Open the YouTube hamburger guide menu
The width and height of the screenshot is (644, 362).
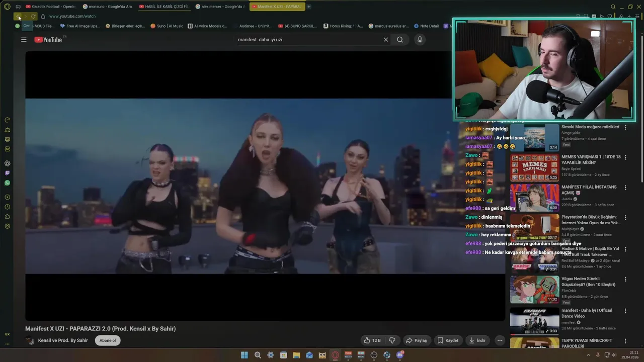(x=24, y=40)
